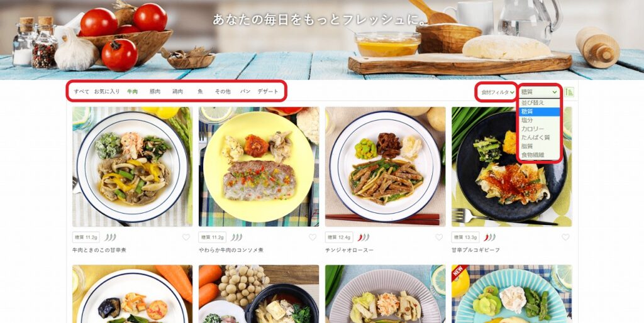Click the chili icons under 牛肉ときのこの甘辛煮
Screen dimensions: 644x323
click(x=110, y=237)
